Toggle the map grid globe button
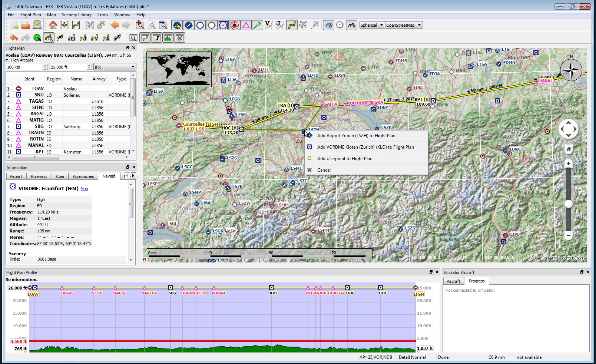Image resolution: width=596 pixels, height=364 pixels. coord(328,25)
